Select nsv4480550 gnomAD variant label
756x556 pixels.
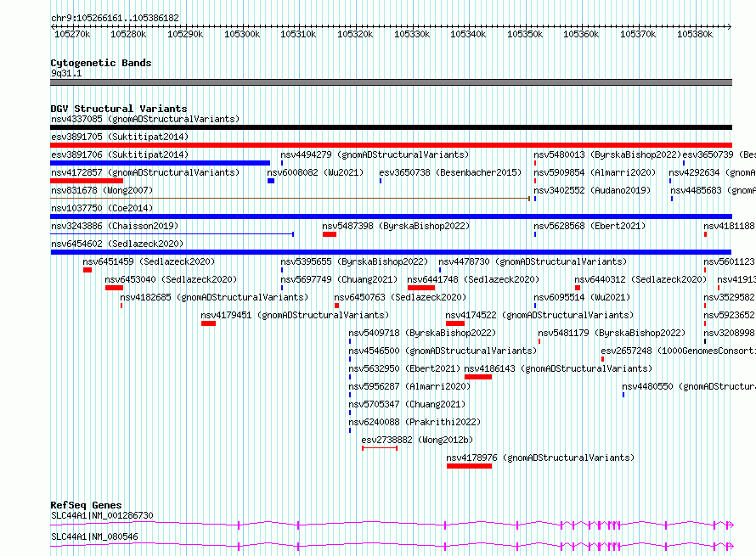point(689,386)
